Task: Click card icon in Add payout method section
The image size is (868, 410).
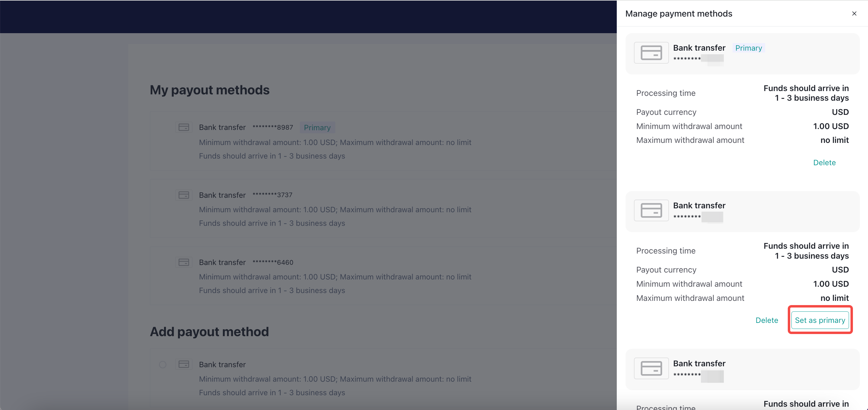Action: tap(184, 364)
